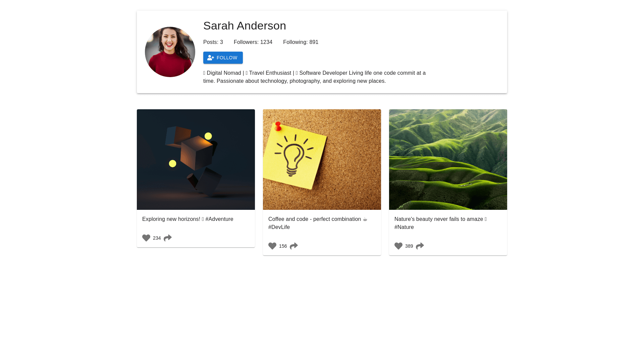The image size is (644, 362).
Task: View the Followers: 1234 count
Action: (253, 42)
